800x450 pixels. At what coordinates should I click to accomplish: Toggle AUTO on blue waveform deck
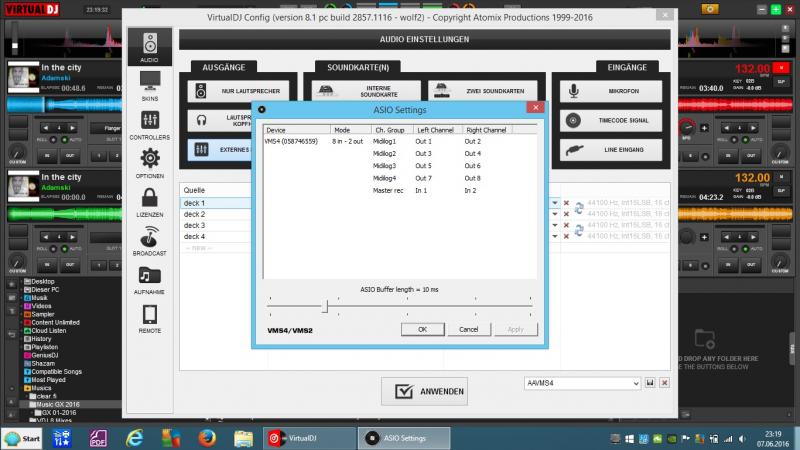(64, 140)
